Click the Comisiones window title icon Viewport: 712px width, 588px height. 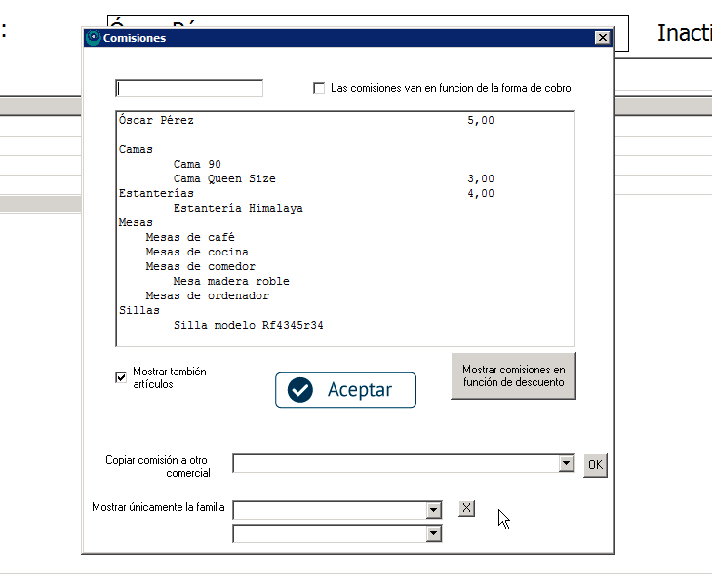coord(94,38)
